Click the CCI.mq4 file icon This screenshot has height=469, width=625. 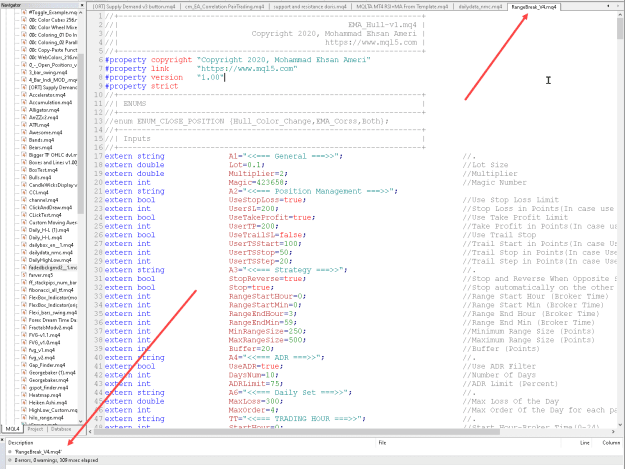tap(24, 192)
